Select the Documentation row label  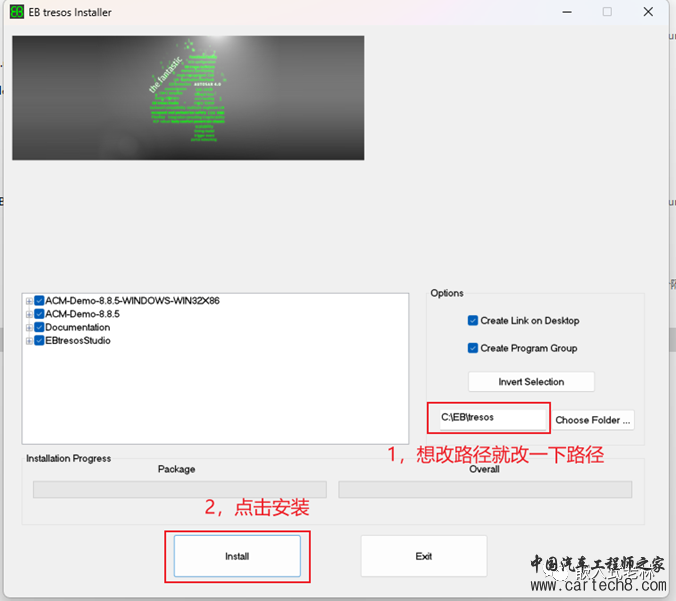pos(78,327)
